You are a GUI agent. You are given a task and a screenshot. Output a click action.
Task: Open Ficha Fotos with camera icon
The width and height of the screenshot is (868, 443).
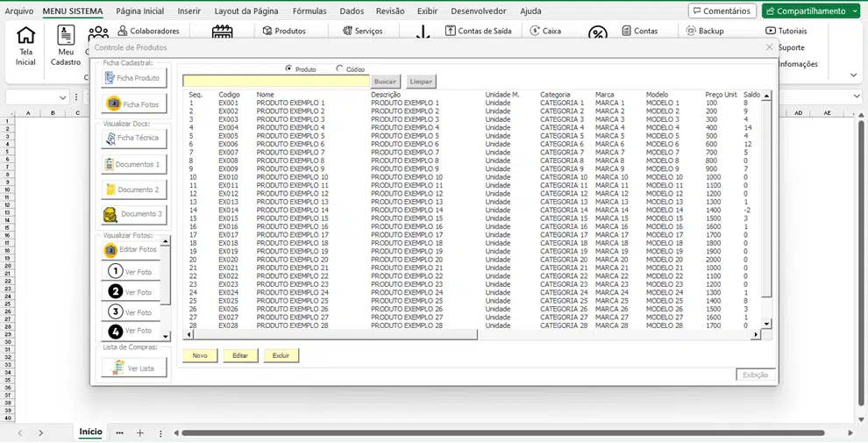133,104
